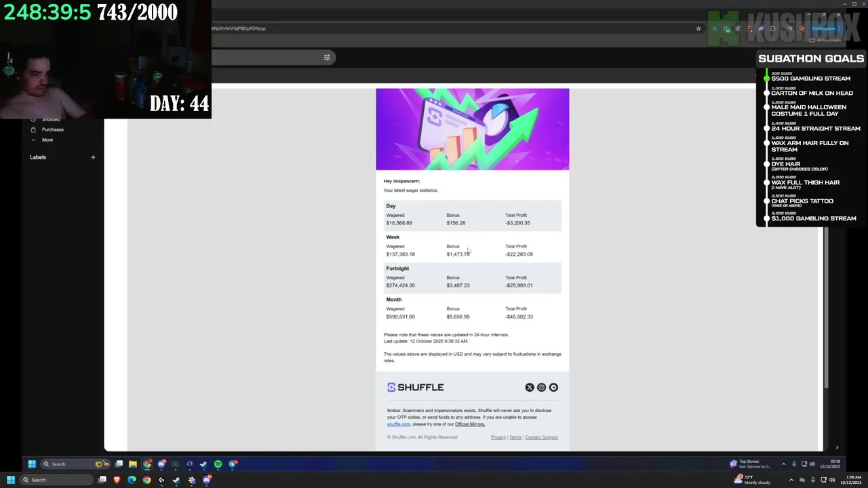Select Day bonus value $156.26
This screenshot has width=868, height=488.
pos(456,223)
